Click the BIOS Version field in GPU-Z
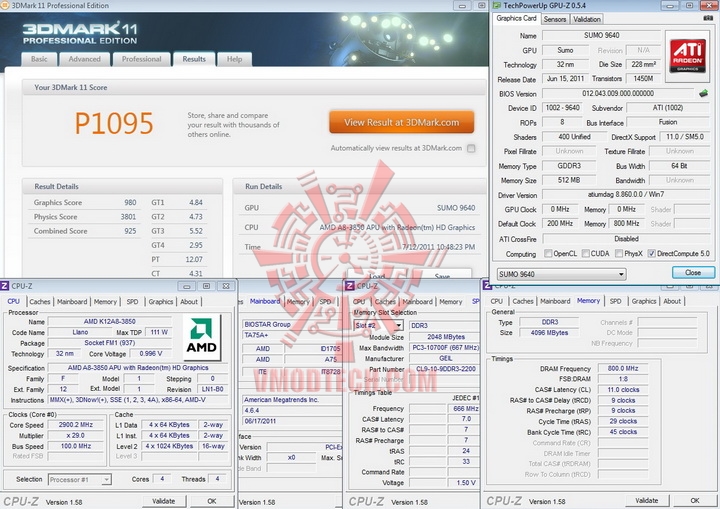This screenshot has width=720, height=509. coord(618,93)
